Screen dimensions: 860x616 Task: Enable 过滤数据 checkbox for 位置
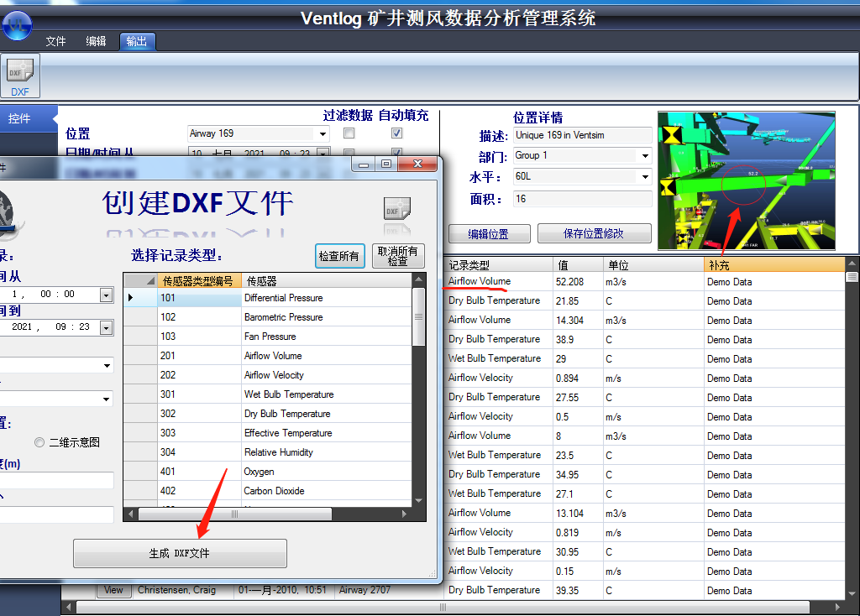tap(349, 133)
